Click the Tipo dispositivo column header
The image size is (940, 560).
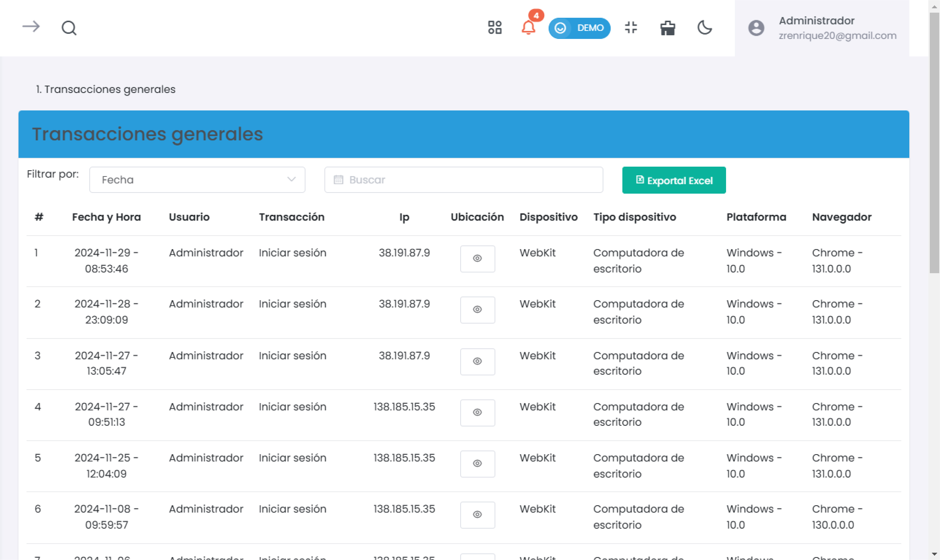[x=635, y=217]
